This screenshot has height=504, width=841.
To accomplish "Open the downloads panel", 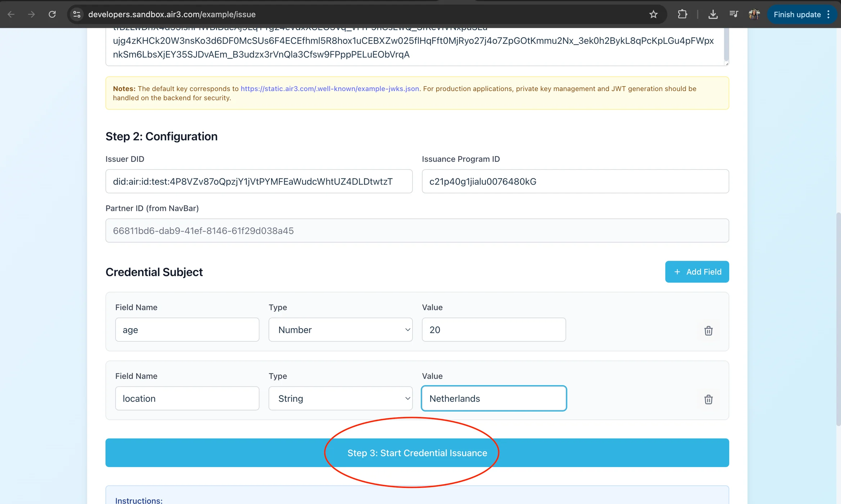I will coord(712,14).
